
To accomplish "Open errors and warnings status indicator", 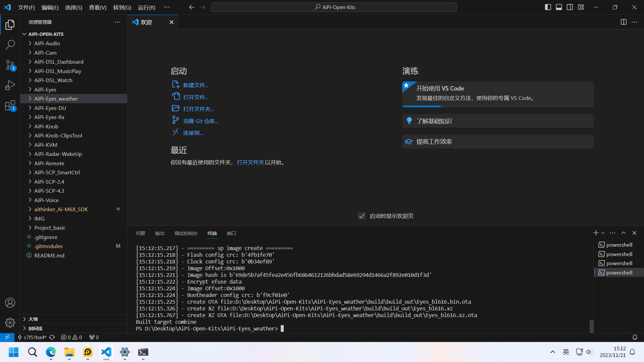I will pos(71,337).
